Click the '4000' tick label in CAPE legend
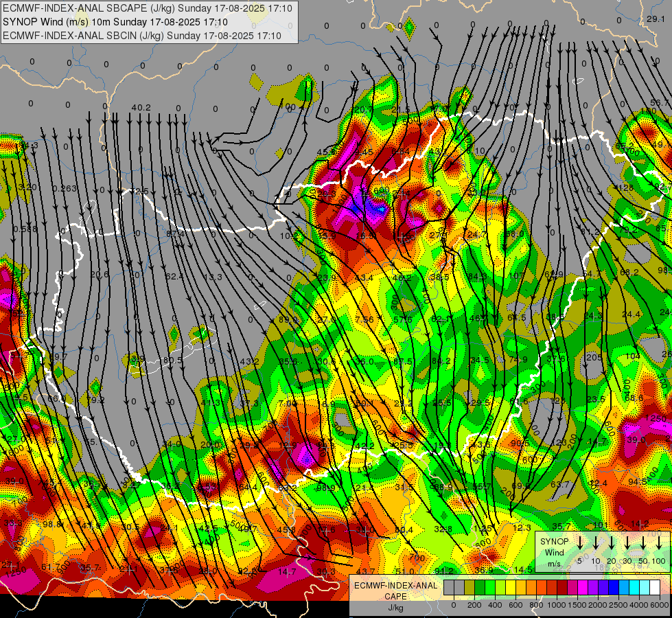 click(639, 605)
